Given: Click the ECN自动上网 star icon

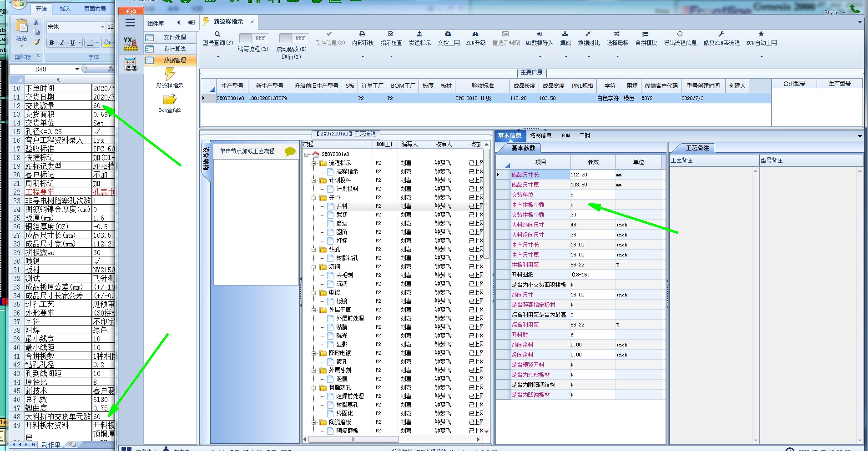Looking at the screenshot, I should coord(761,34).
